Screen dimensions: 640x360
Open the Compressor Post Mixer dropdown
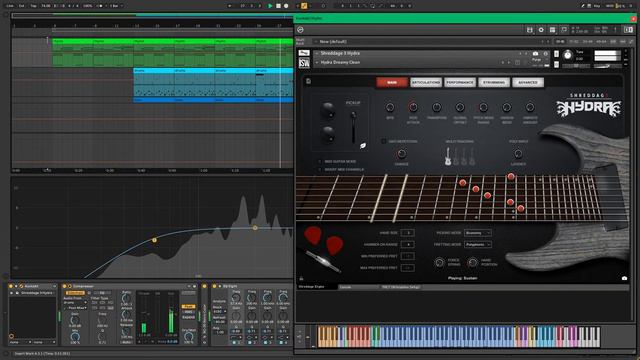coord(75,308)
